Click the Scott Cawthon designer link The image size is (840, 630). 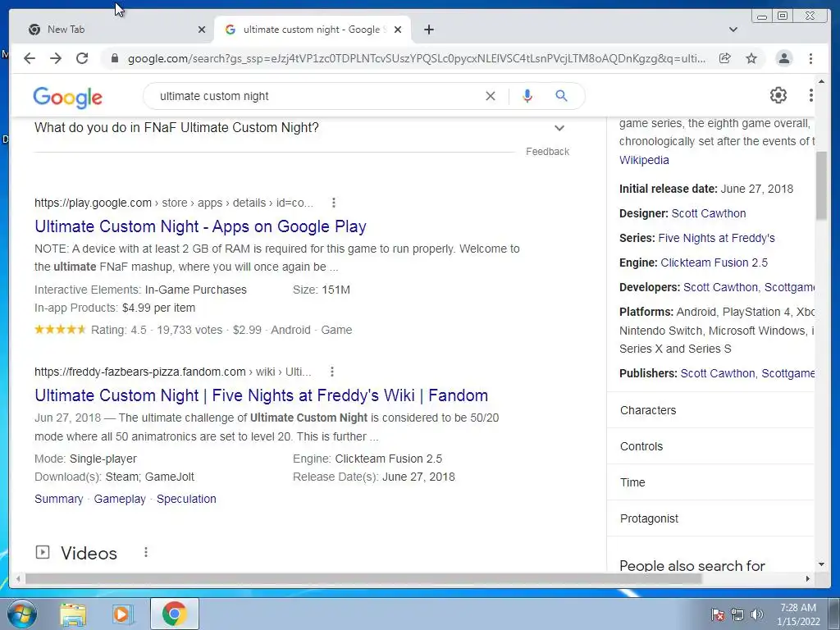pyautogui.click(x=709, y=213)
